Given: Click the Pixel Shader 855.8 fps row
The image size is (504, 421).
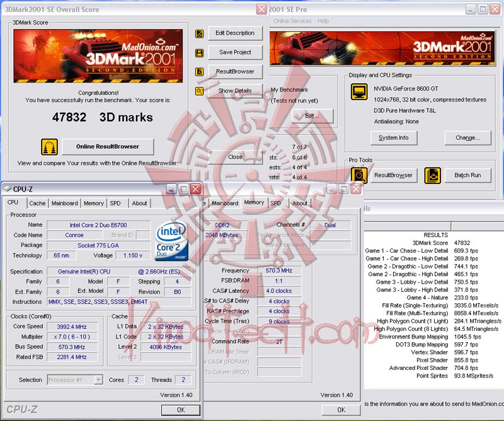Looking at the screenshot, I should [448, 360].
